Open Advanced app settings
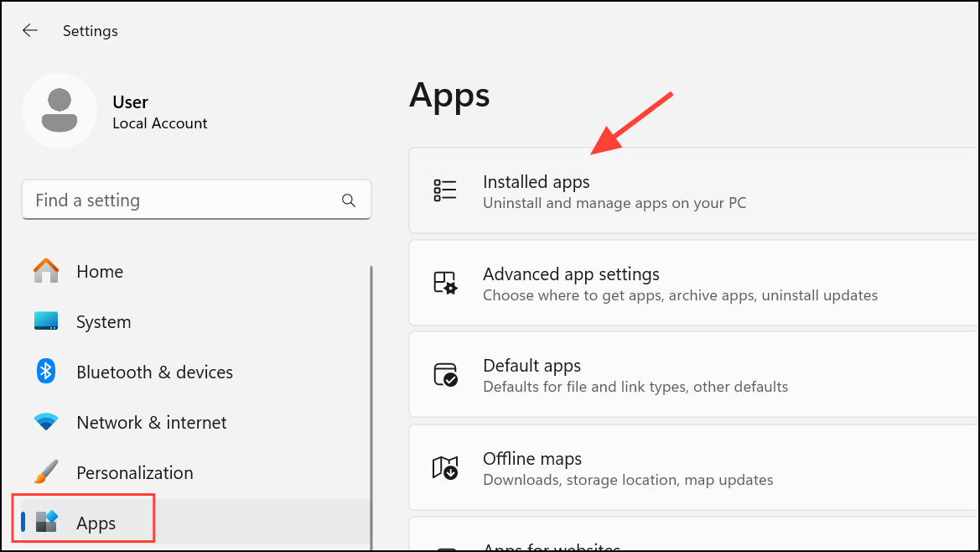This screenshot has height=552, width=980. 694,283
